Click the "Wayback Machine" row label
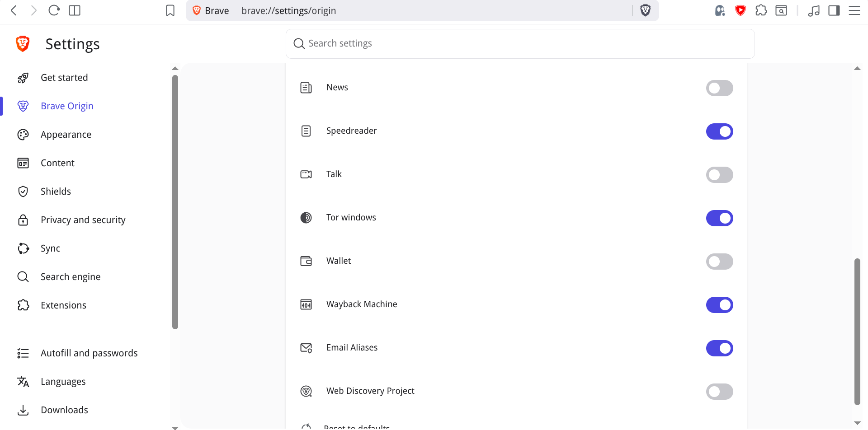The height and width of the screenshot is (430, 868). point(362,304)
